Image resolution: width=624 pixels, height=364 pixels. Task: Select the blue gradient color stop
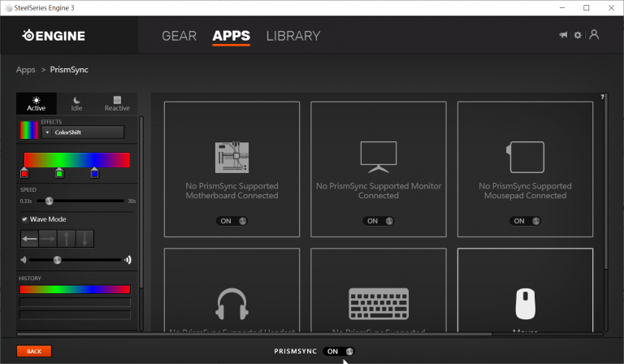click(94, 172)
